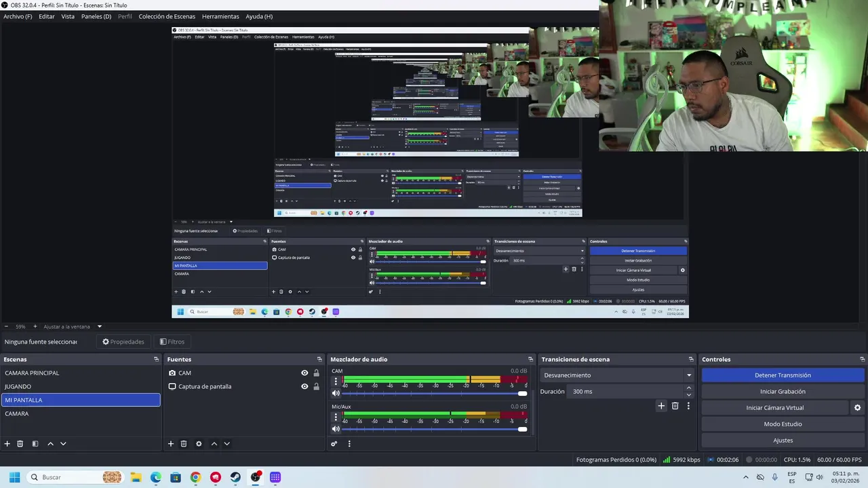Zoom in preview with plus icon
The image size is (868, 488).
pyautogui.click(x=35, y=327)
